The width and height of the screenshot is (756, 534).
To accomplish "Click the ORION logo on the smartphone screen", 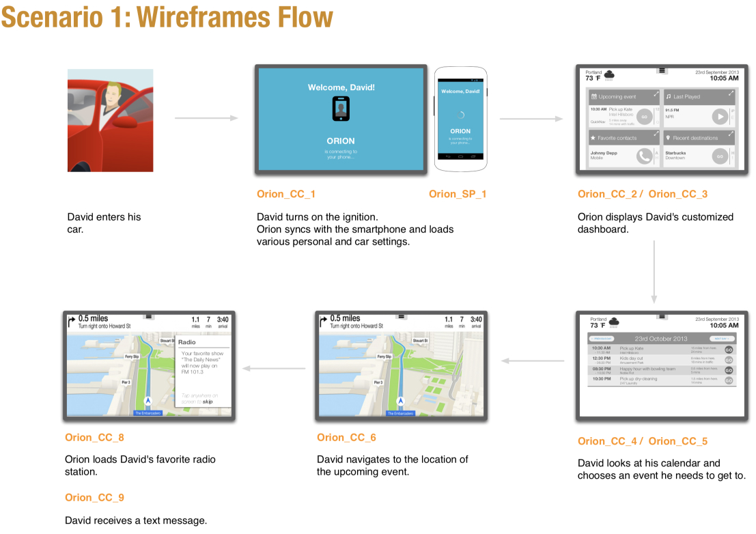I will coord(460,131).
